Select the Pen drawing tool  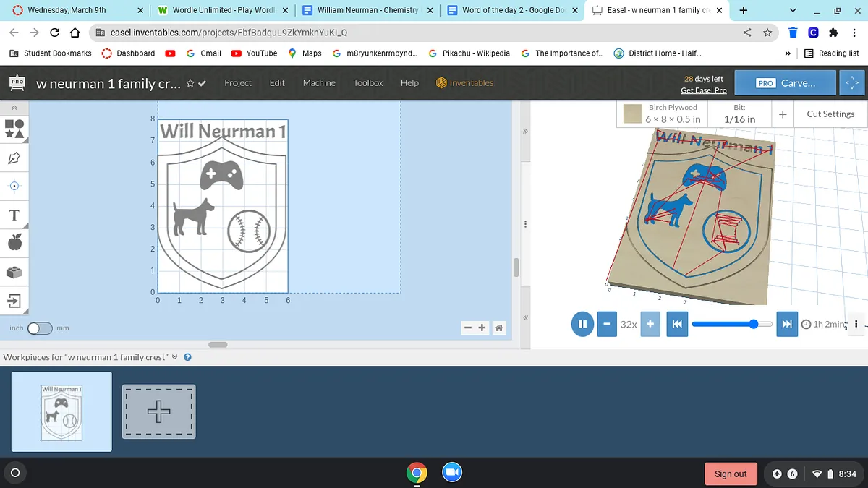14,157
